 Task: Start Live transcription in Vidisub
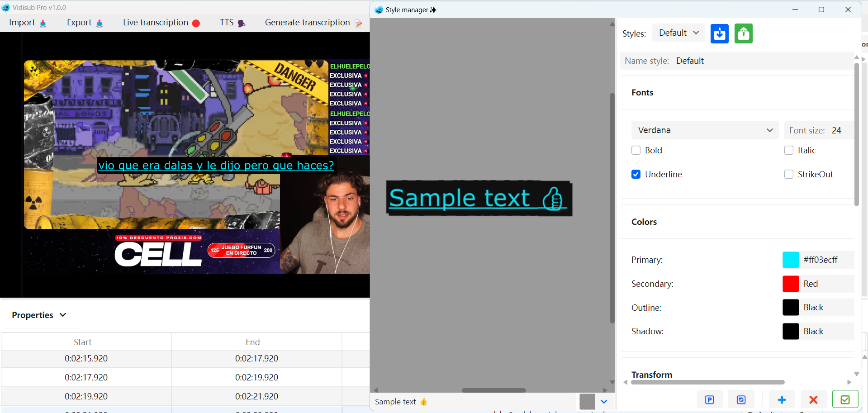pyautogui.click(x=161, y=23)
